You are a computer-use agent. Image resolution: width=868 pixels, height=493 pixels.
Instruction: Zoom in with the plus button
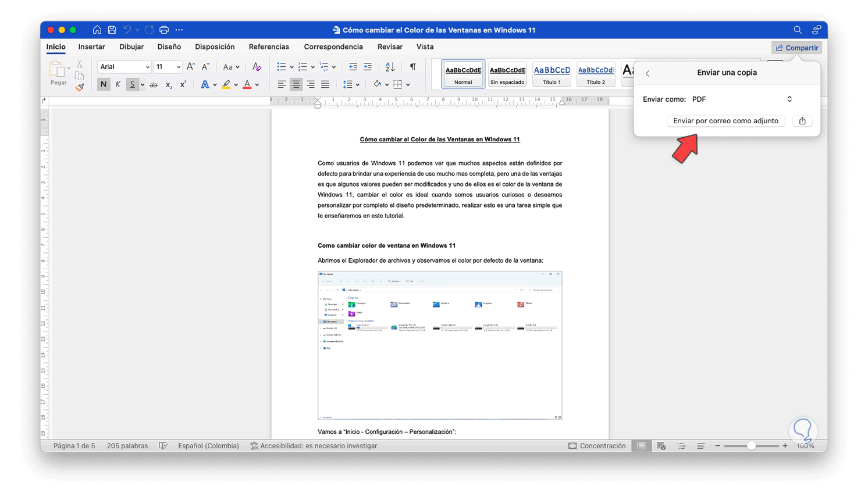[x=785, y=446]
